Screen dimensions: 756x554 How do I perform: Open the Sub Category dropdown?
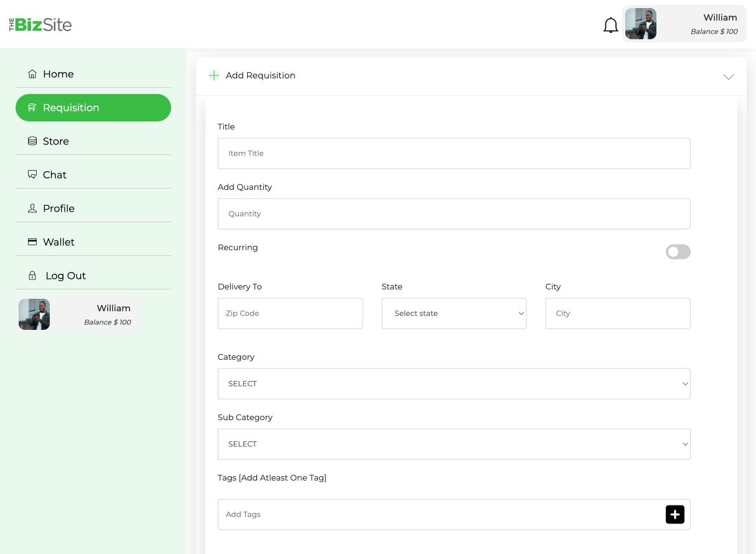[454, 444]
